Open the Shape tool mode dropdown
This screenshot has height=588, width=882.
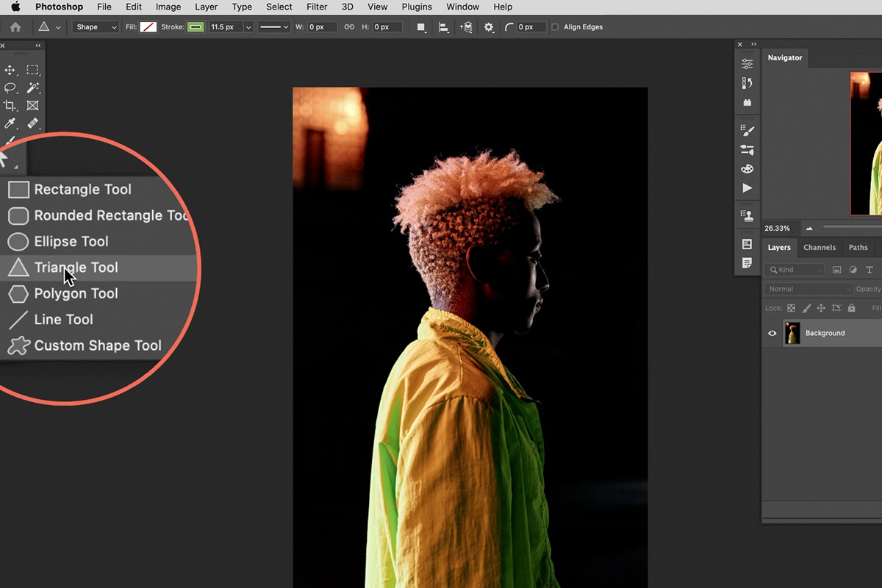[x=96, y=27]
